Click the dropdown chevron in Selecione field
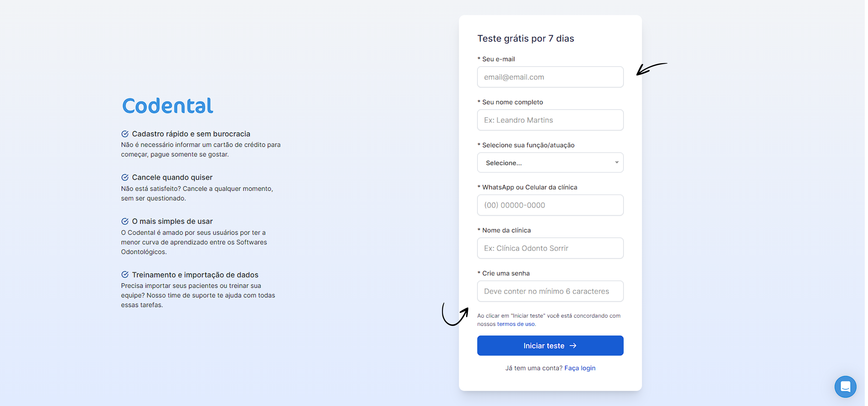Viewport: 868px width, 406px height. (x=616, y=162)
